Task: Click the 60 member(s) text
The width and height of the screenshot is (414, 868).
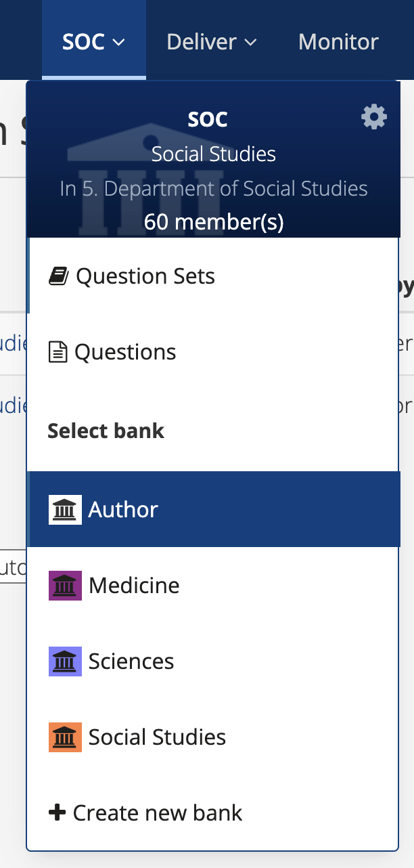Action: coord(214,222)
